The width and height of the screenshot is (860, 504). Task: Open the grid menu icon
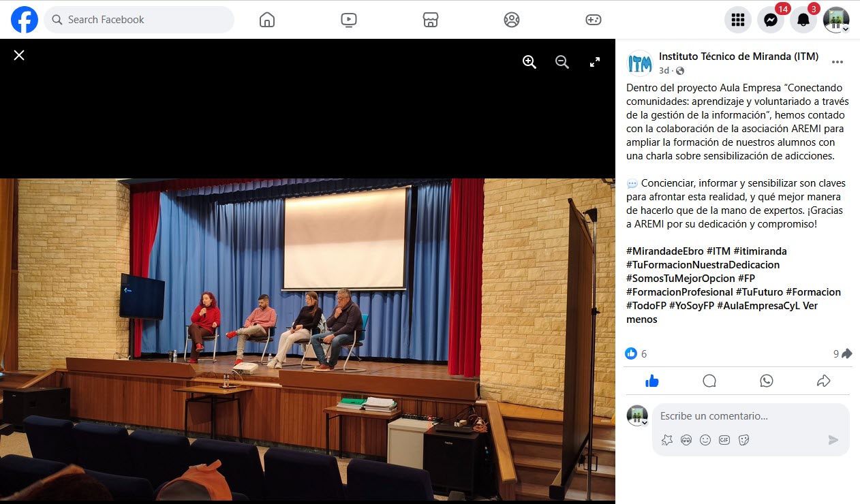tap(737, 20)
